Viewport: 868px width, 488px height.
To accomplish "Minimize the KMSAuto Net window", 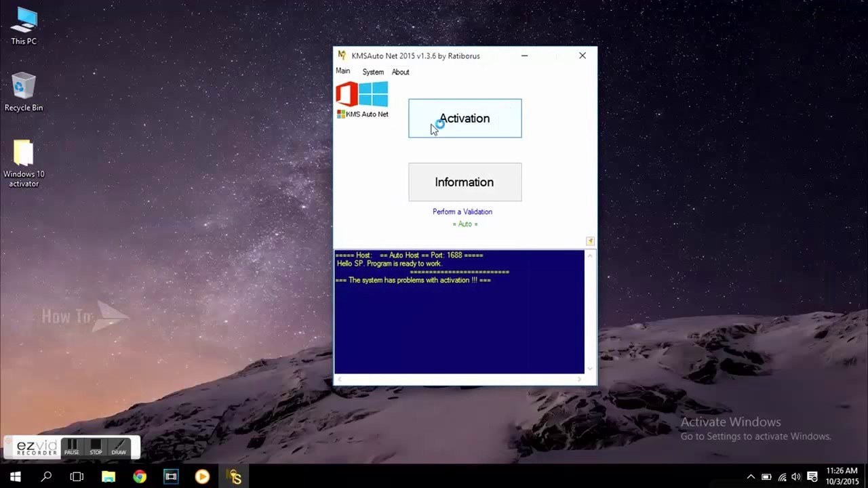I will coord(525,56).
